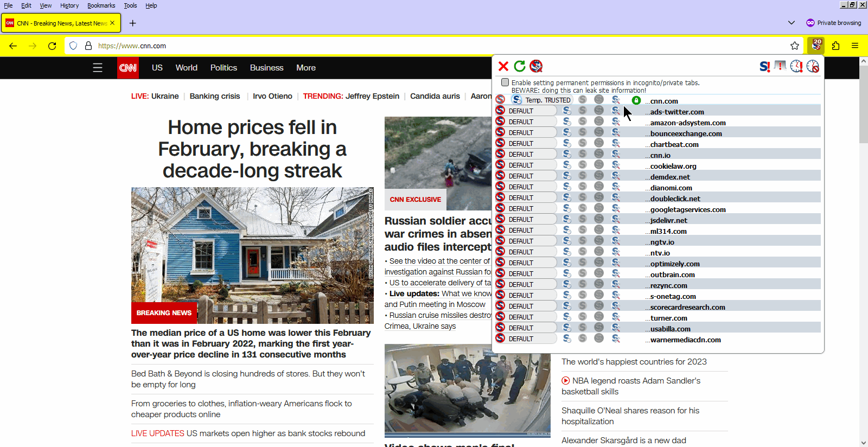Open the Edit menu
Image resolution: width=868 pixels, height=447 pixels.
[26, 5]
